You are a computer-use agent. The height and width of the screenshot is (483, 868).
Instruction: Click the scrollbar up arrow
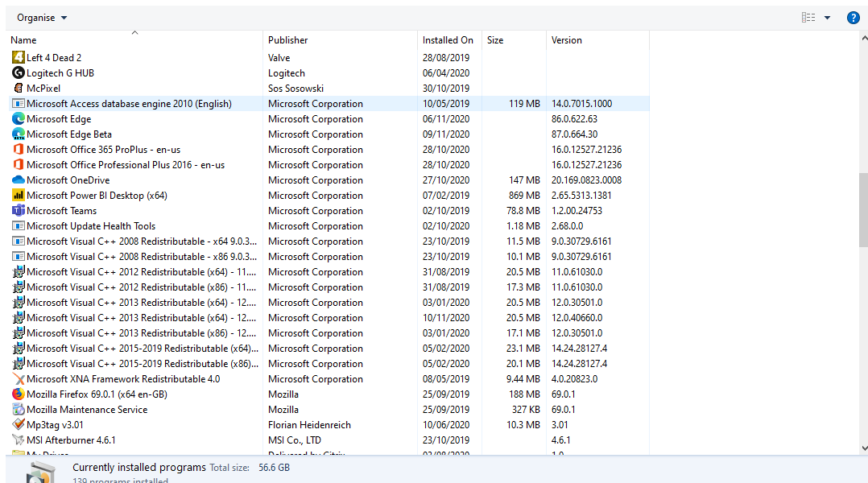864,38
